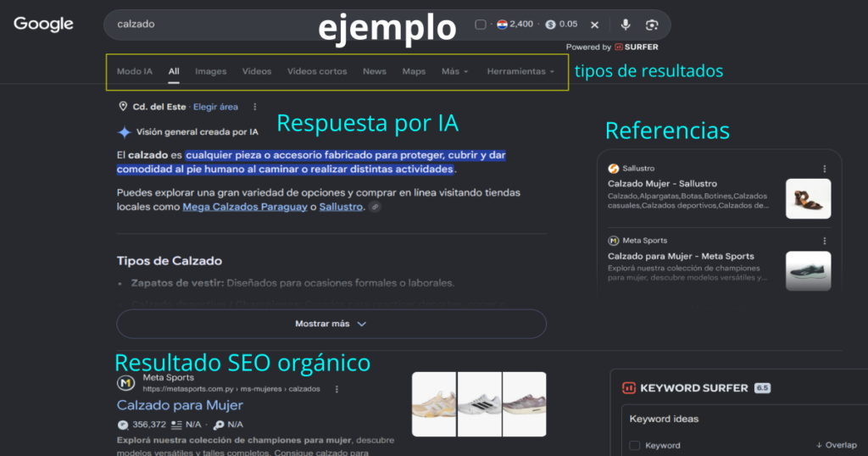Screen dimensions: 868x456
Task: Open Google Lens image search icon
Action: 652,25
